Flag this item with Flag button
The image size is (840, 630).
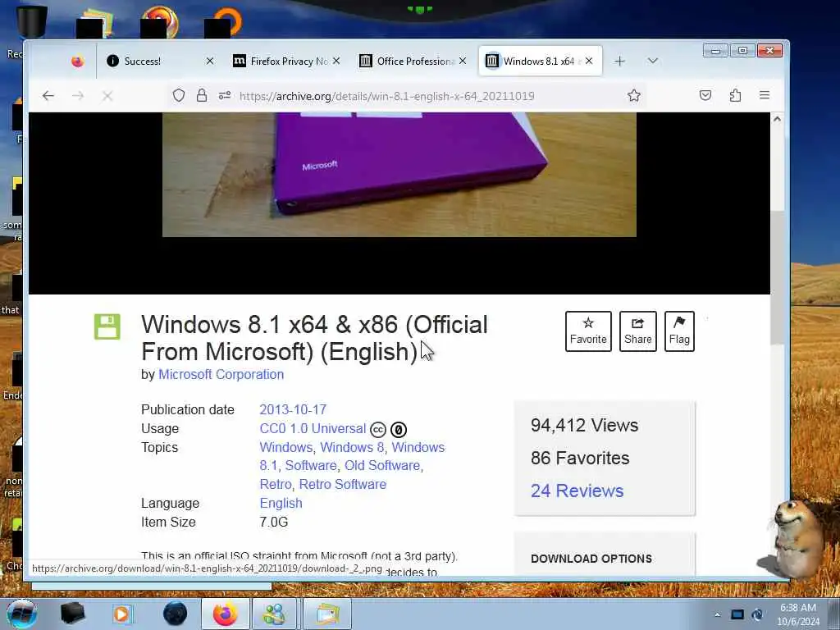click(x=679, y=331)
